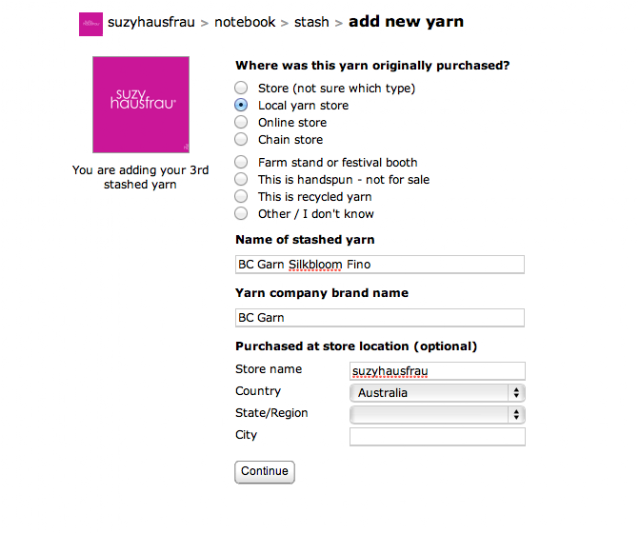The height and width of the screenshot is (534, 640).
Task: Select 'Chain store' radio button
Action: 241,139
